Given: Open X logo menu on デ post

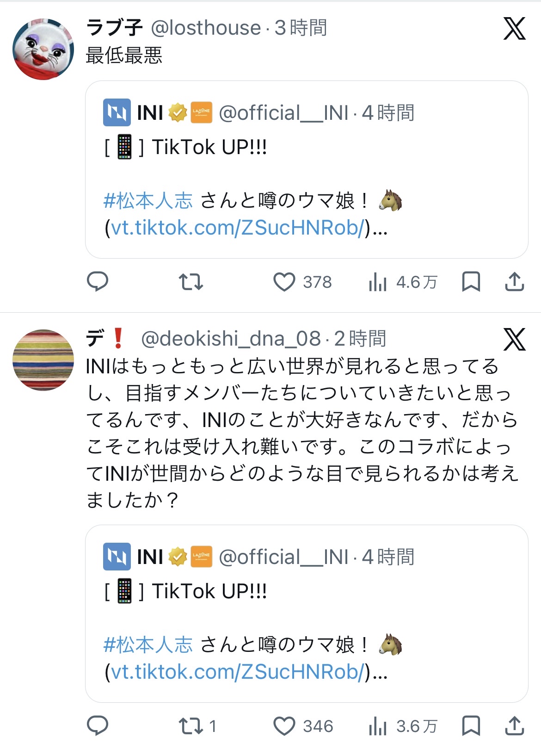Looking at the screenshot, I should (515, 339).
